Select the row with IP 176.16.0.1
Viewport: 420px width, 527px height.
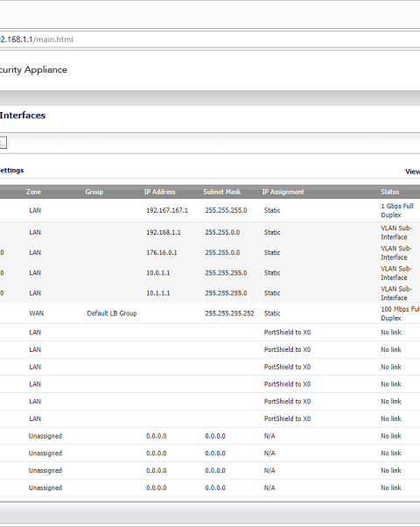coord(210,252)
